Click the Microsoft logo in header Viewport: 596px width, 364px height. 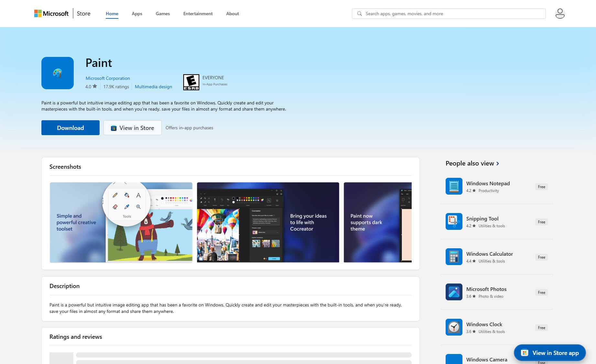pos(51,14)
